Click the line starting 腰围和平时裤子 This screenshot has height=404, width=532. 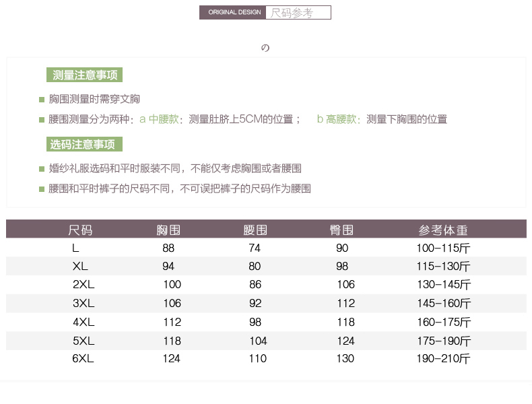[x=180, y=189]
